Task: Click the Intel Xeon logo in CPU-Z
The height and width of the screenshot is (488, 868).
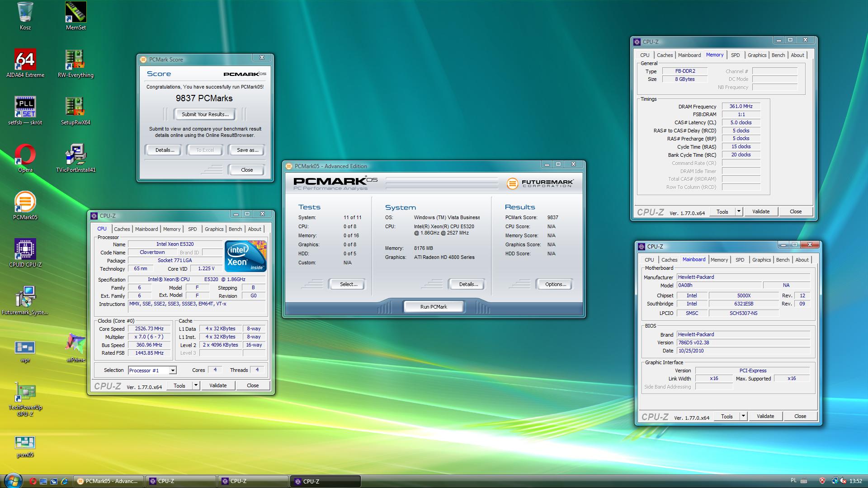Action: point(245,256)
